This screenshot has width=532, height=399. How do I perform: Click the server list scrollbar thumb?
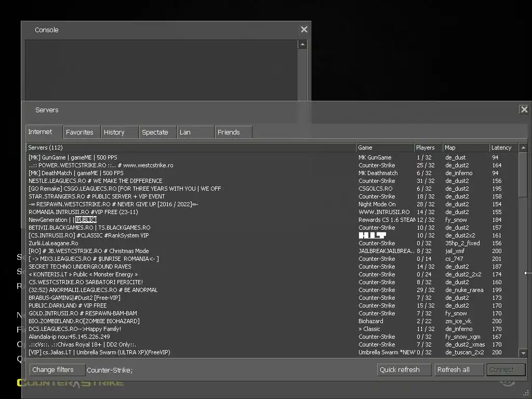pyautogui.click(x=523, y=175)
